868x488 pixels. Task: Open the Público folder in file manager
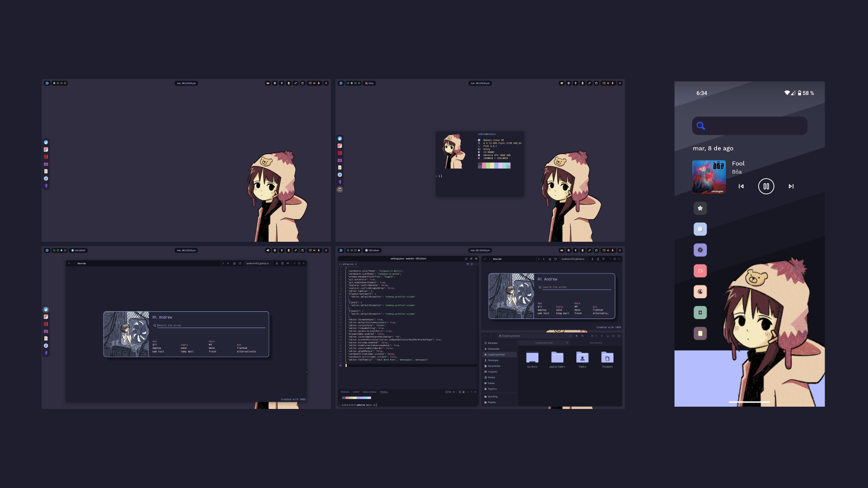click(x=582, y=358)
